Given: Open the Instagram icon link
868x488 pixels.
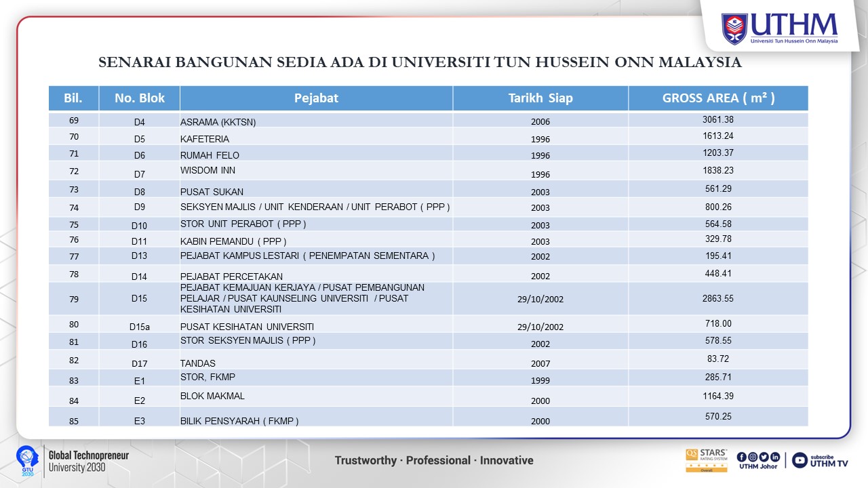Looking at the screenshot, I should [753, 456].
